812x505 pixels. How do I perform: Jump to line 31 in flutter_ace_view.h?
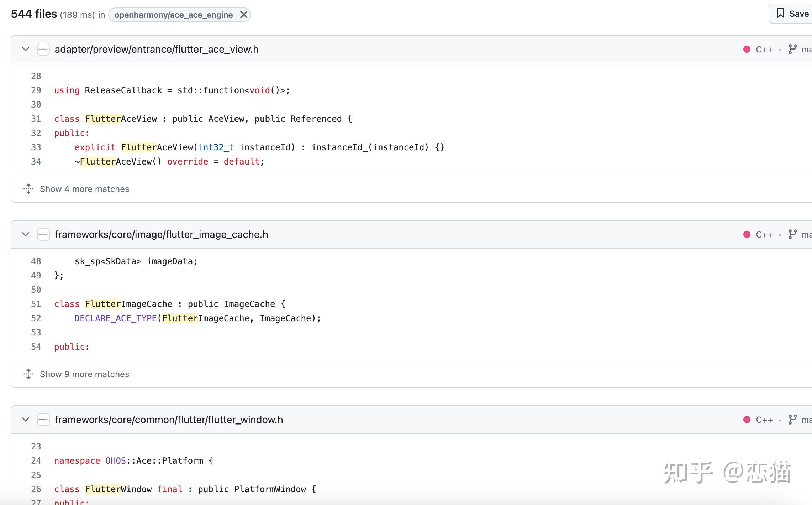(36, 119)
